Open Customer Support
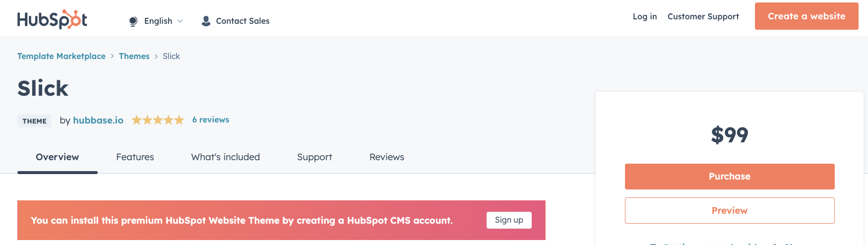 click(x=703, y=16)
